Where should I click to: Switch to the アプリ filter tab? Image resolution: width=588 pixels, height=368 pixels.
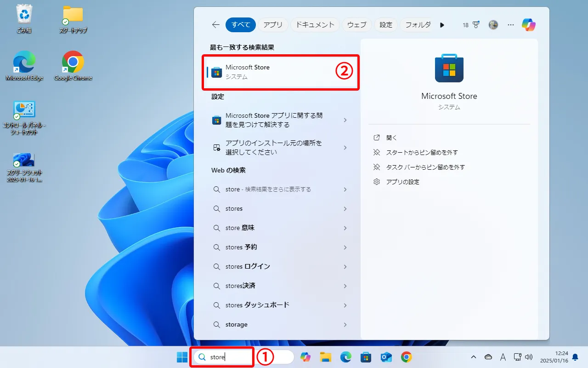coord(273,25)
